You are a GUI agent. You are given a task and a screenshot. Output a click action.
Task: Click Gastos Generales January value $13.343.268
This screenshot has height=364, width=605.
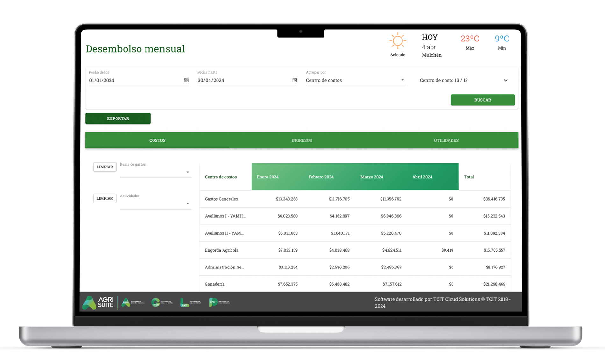click(287, 199)
